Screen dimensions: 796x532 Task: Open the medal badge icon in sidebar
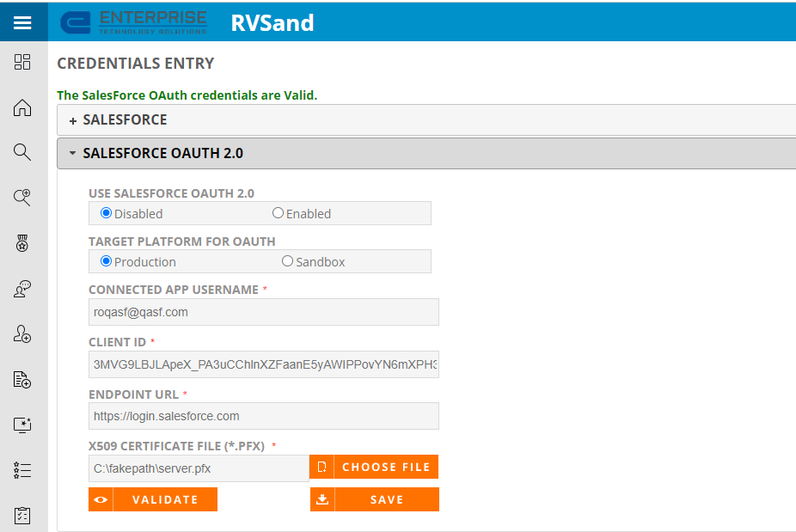click(22, 243)
